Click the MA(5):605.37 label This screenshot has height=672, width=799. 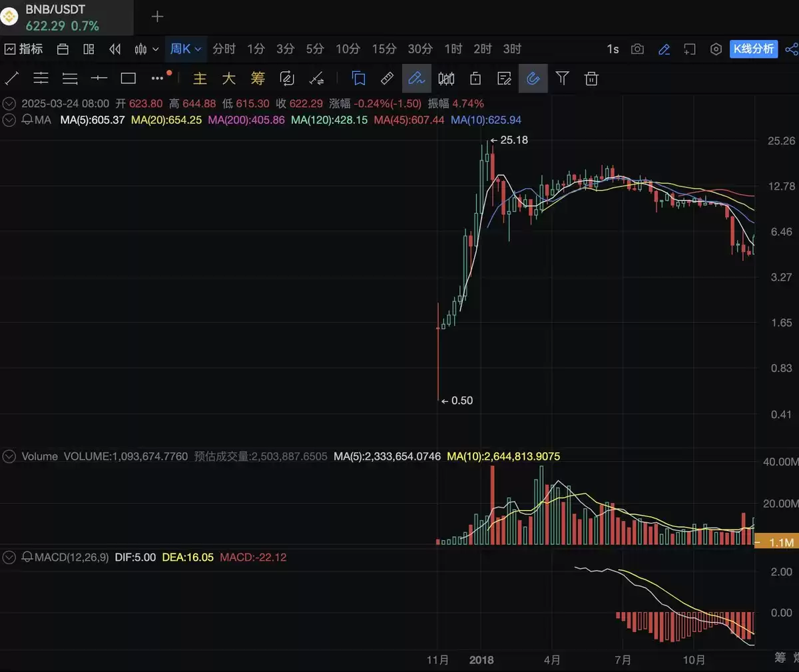click(93, 120)
